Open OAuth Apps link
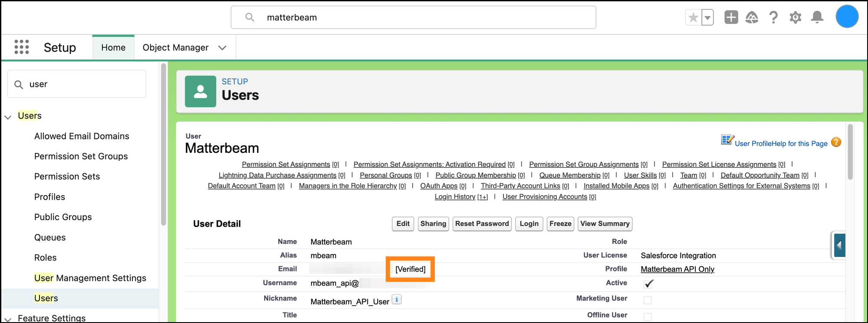 click(439, 186)
